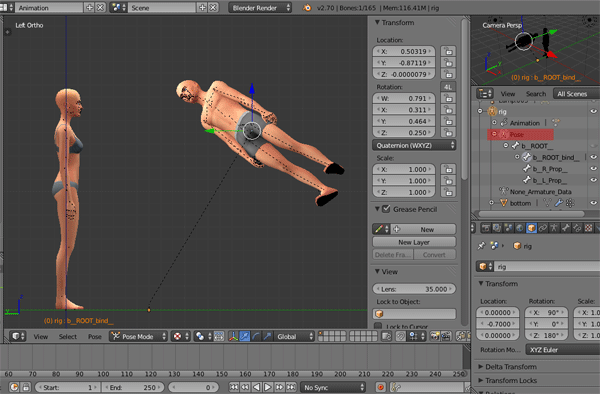
Task: Click the Scale X 1.000 field
Action: (x=404, y=169)
